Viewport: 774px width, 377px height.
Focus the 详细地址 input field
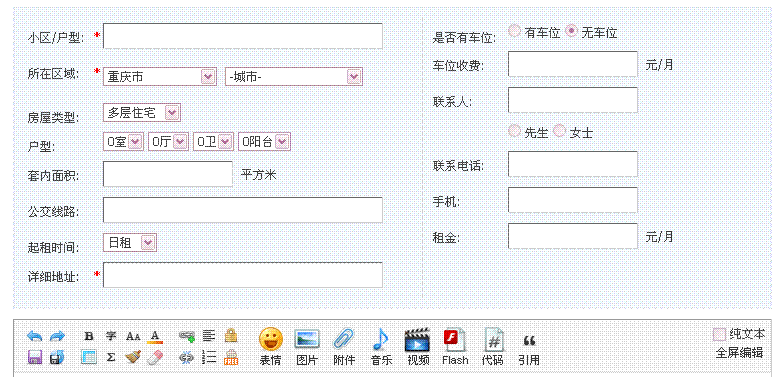[243, 275]
